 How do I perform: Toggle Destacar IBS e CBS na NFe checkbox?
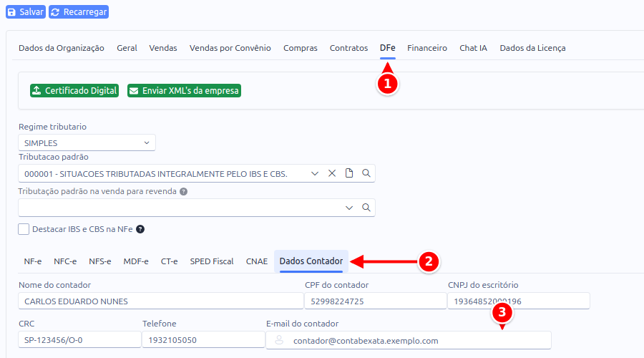point(24,229)
